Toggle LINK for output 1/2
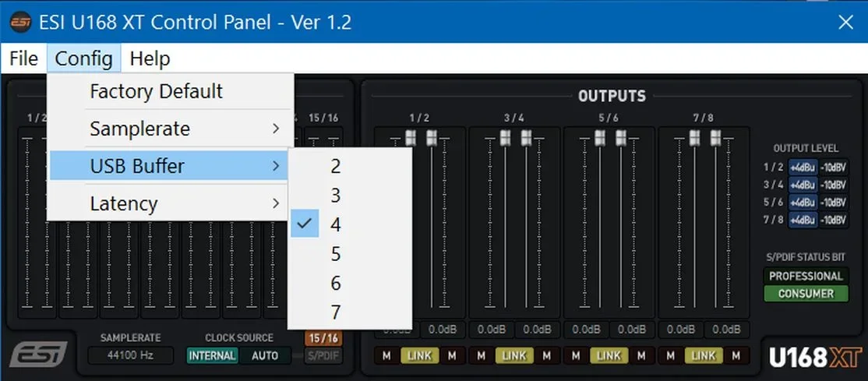 click(419, 355)
